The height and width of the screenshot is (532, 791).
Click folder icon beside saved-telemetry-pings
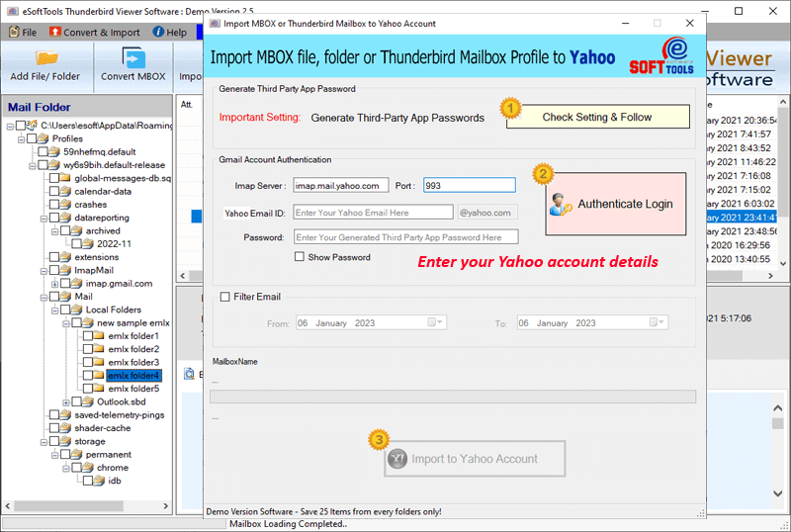coord(65,414)
